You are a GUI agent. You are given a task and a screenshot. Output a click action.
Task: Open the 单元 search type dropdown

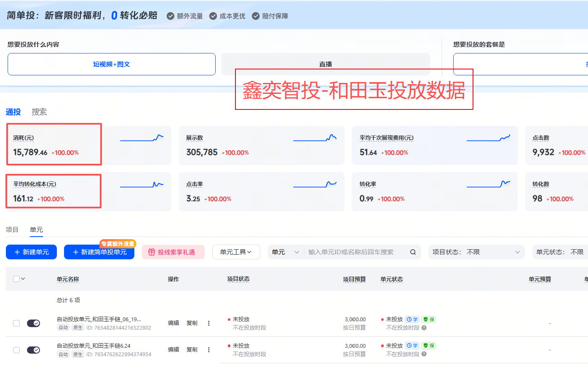pos(286,252)
